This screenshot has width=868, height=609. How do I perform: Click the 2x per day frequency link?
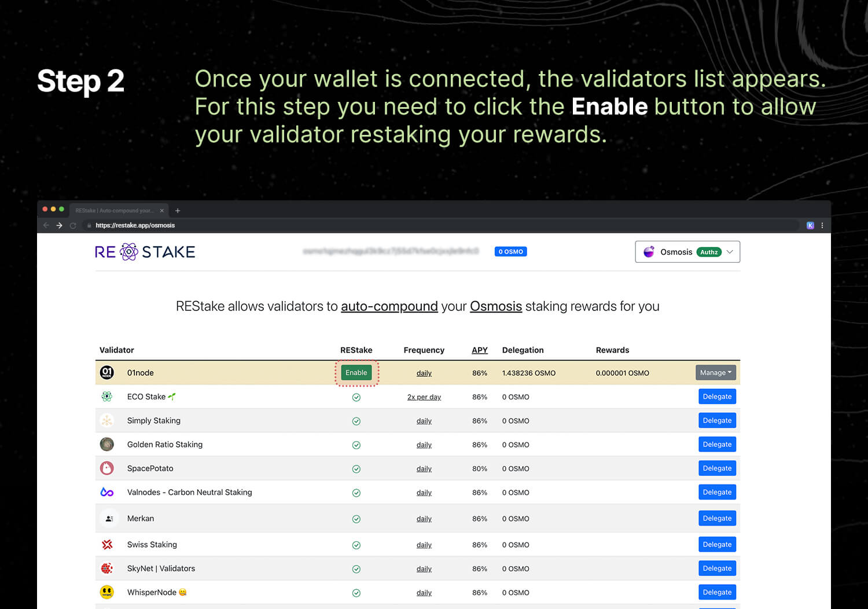tap(424, 397)
